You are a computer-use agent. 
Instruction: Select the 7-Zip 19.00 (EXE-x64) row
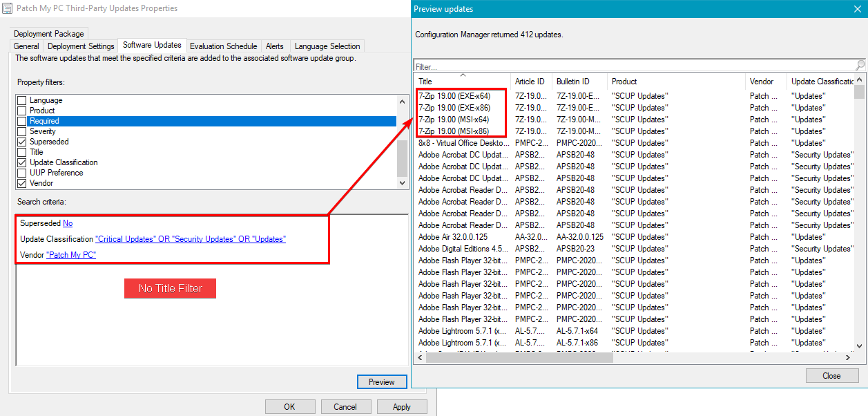click(x=634, y=96)
